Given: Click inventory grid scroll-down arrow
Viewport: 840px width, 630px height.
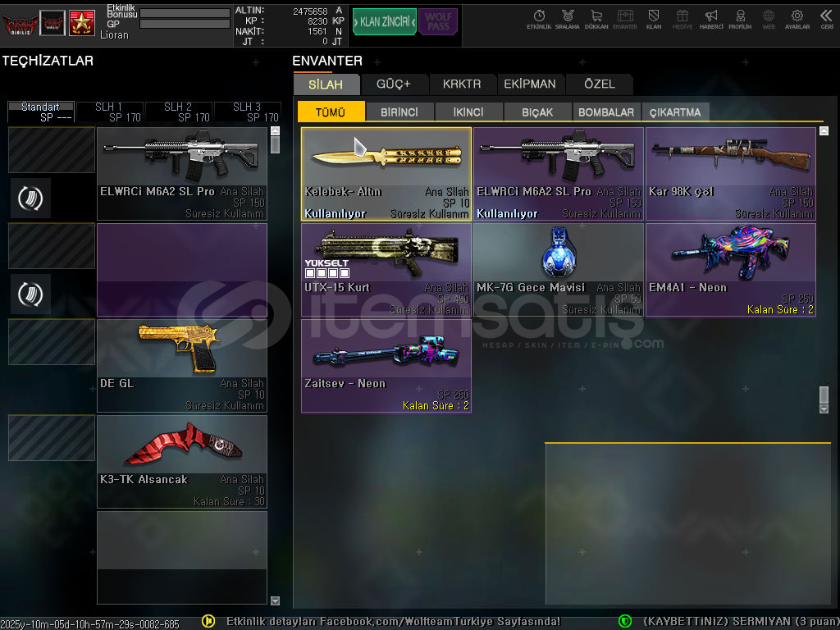Looking at the screenshot, I should [x=824, y=409].
